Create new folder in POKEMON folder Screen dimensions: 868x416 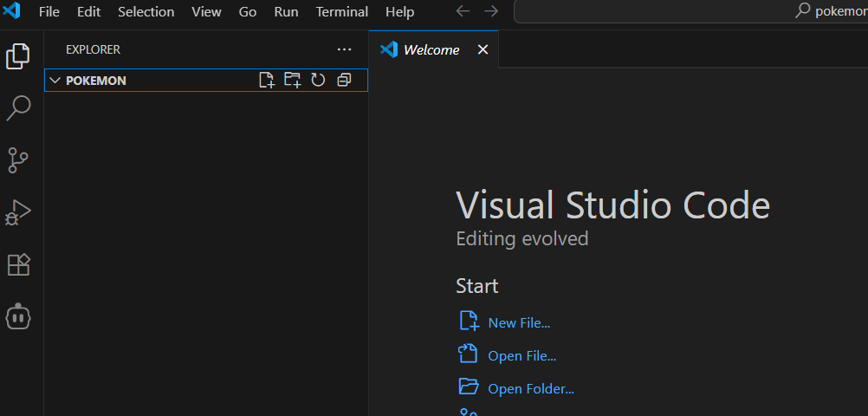coord(292,81)
